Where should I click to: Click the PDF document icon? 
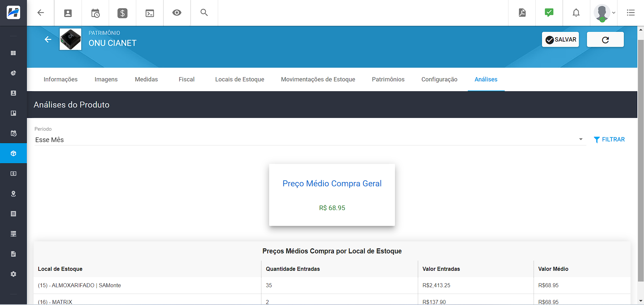click(522, 13)
